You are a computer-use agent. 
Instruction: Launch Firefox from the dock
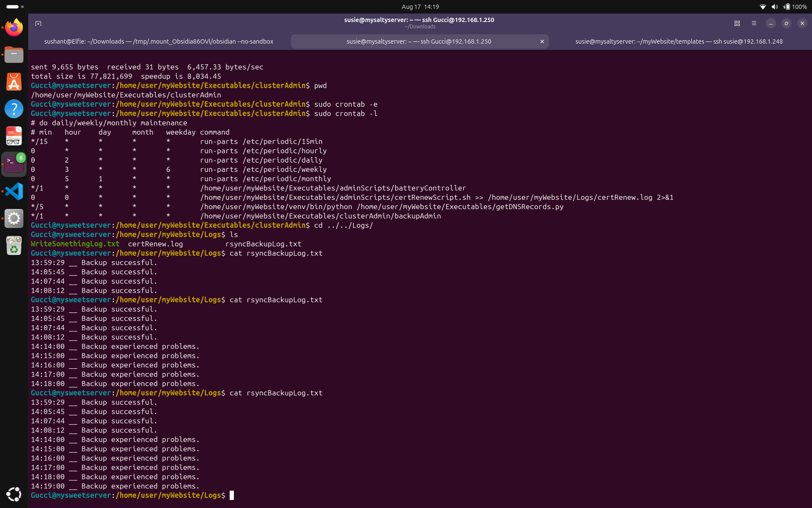(14, 28)
